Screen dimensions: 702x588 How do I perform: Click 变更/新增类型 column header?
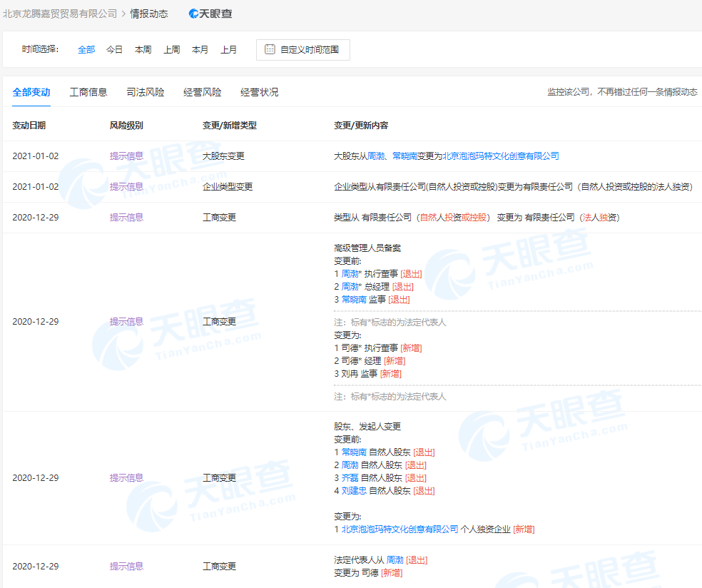(x=230, y=126)
